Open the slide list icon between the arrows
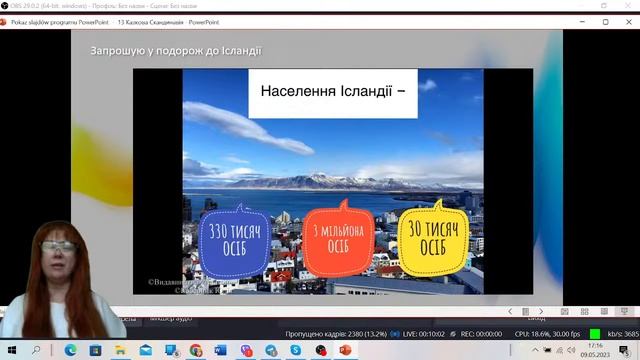Image resolution: width=640 pixels, height=360 pixels. coord(525,311)
